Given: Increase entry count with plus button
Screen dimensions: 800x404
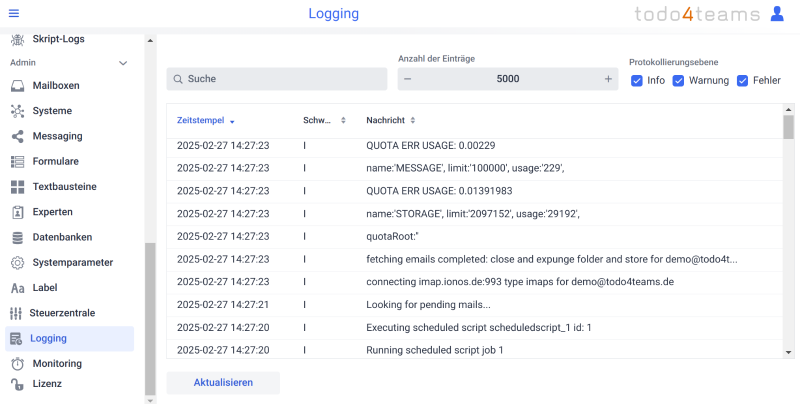Looking at the screenshot, I should click(608, 79).
